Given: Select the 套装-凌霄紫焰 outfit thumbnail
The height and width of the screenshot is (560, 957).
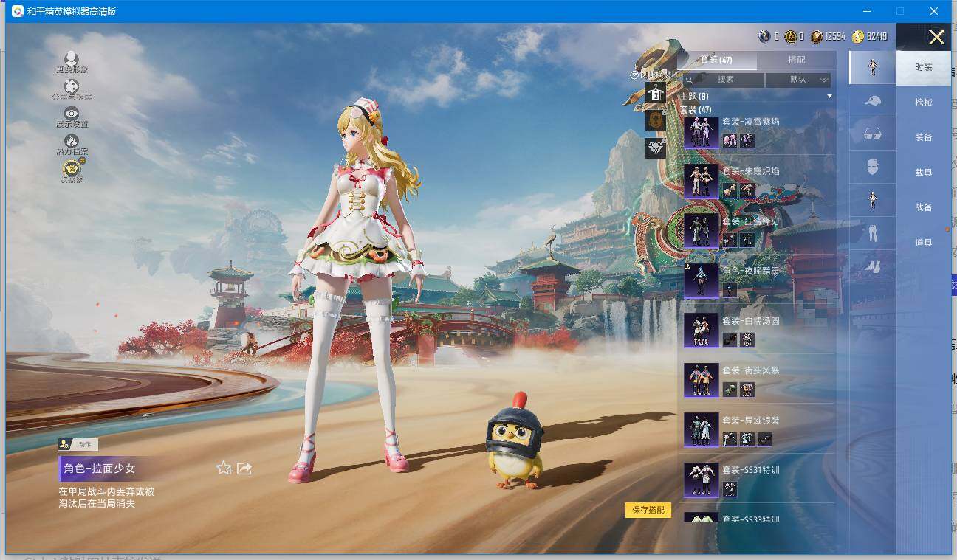Looking at the screenshot, I should click(x=701, y=133).
